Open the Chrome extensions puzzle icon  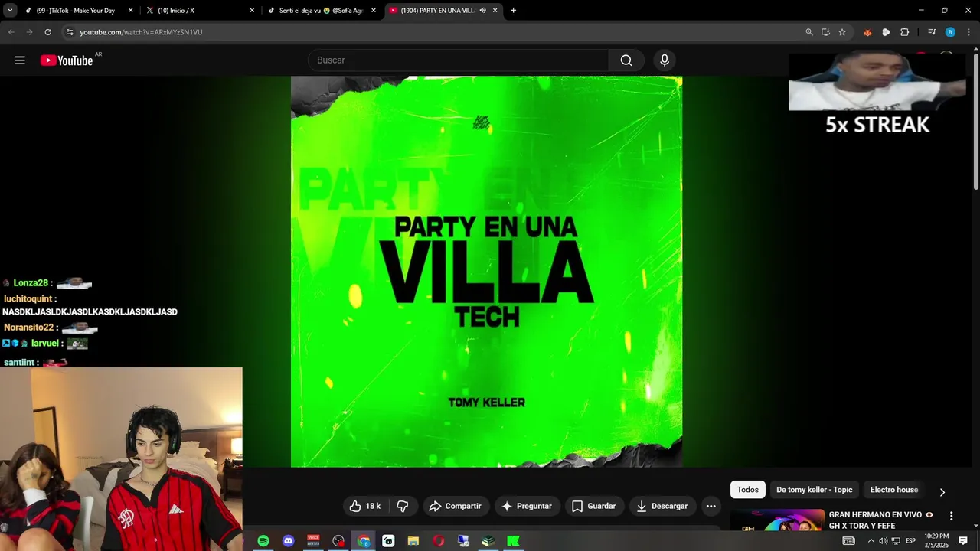pyautogui.click(x=905, y=32)
